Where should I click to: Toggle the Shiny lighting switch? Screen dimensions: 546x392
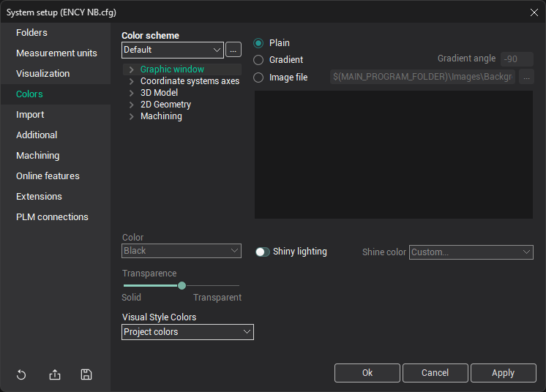(263, 252)
